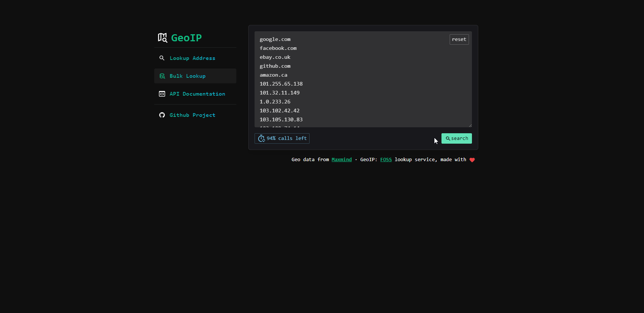Screen dimensions: 644x313
Task: Open the Lookup Address page
Action: [x=192, y=58]
